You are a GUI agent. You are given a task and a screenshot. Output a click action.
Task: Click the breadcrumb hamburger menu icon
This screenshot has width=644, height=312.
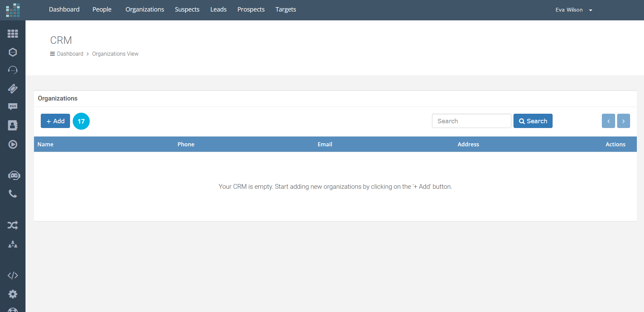[x=52, y=54]
